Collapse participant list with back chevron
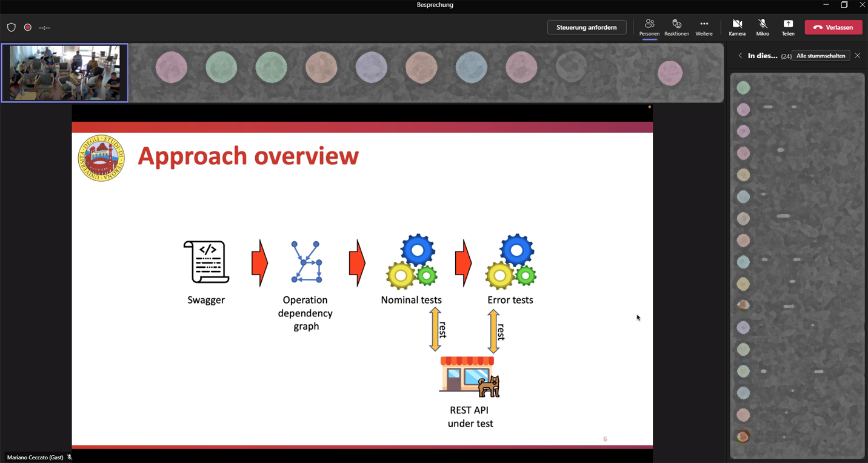This screenshot has height=463, width=868. tap(740, 56)
